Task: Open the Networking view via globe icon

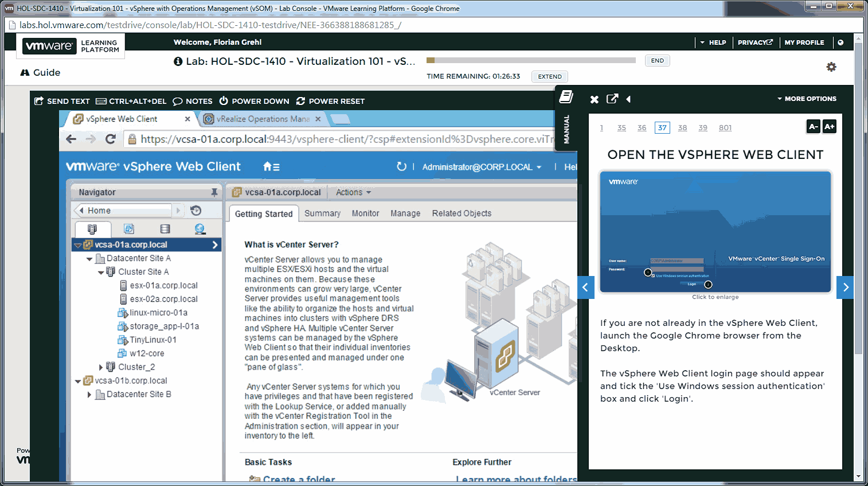Action: pyautogui.click(x=200, y=229)
